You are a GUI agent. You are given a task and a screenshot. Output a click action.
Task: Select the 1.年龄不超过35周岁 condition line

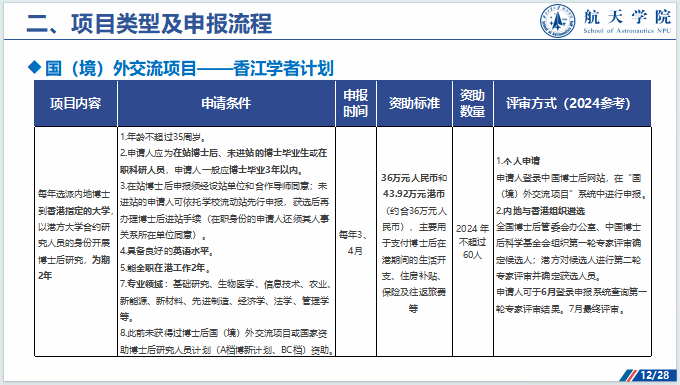pyautogui.click(x=163, y=137)
